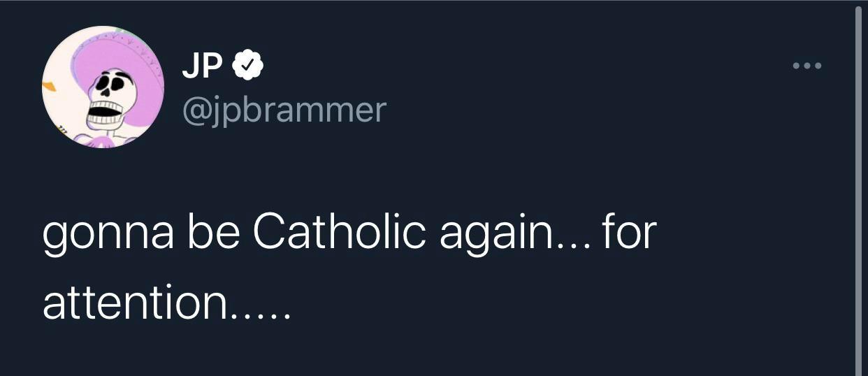
Task: Open the @jpbrammer handle link
Action: point(284,110)
